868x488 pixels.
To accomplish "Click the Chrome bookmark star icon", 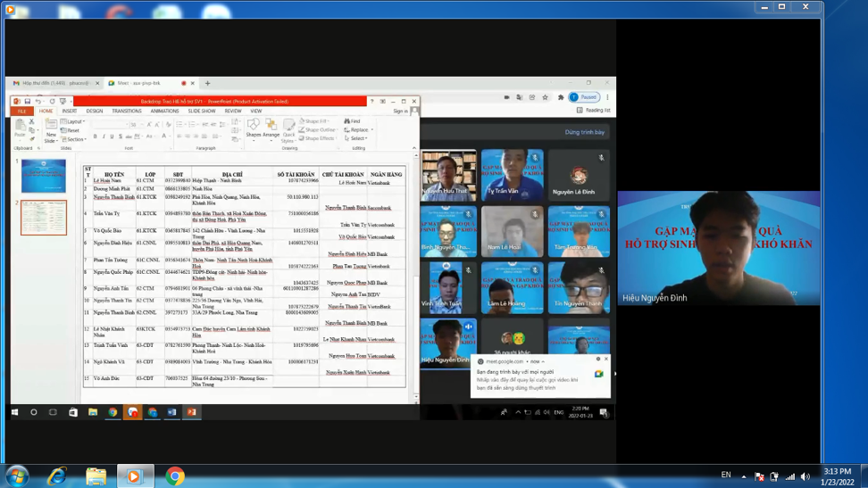I will (x=546, y=97).
